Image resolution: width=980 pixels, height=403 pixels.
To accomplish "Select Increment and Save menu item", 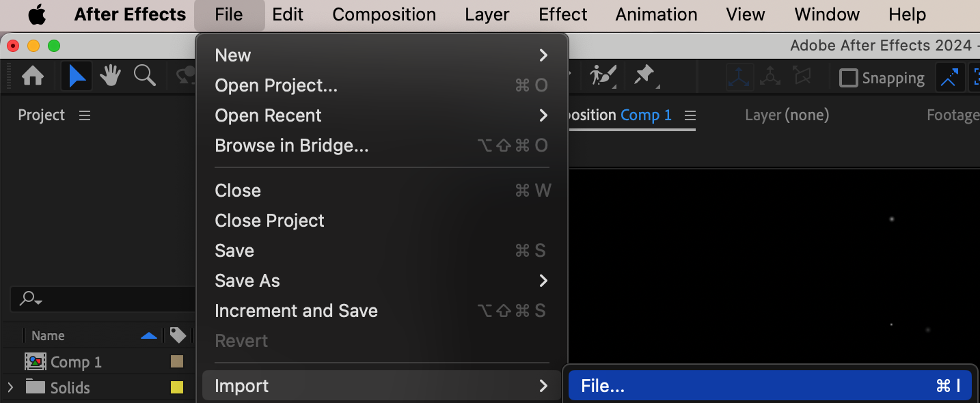I will (296, 311).
